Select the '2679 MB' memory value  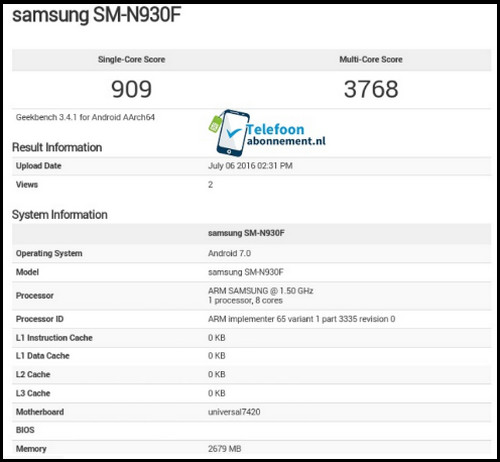[224, 449]
